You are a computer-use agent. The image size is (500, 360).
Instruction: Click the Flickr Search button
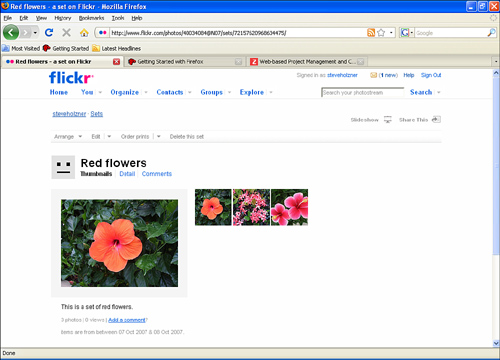point(421,92)
